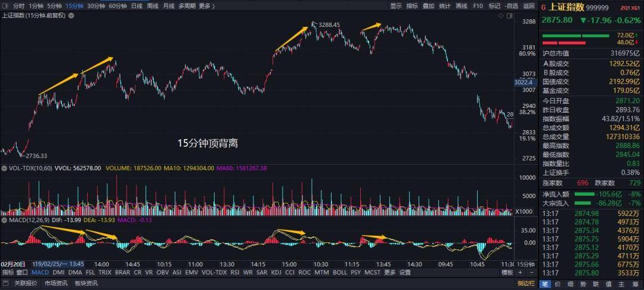Open the 模板 template selector
This screenshot has width=644, height=290.
(507, 272)
